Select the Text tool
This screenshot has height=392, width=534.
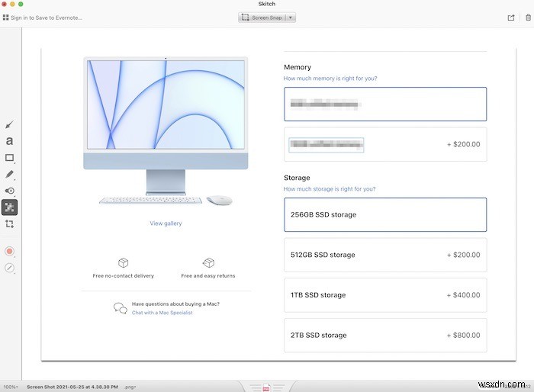pyautogui.click(x=9, y=140)
